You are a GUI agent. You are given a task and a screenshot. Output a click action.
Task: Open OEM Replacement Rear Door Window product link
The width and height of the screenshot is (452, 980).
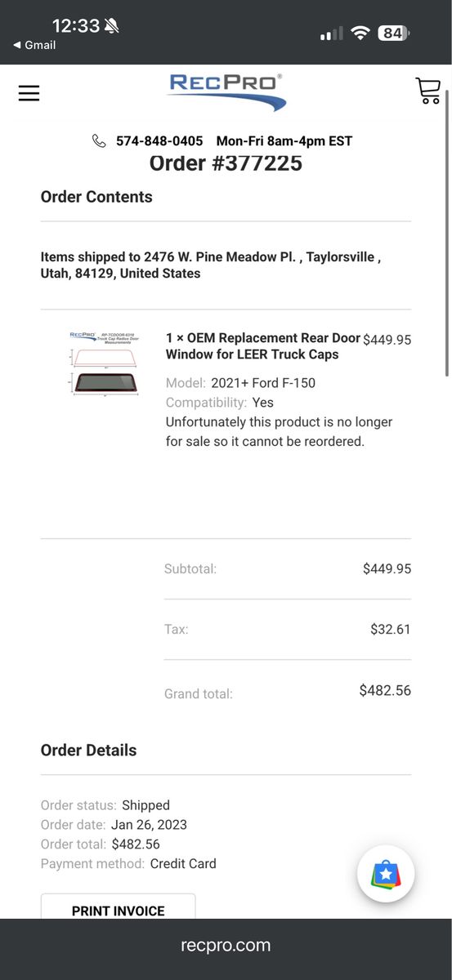click(x=263, y=346)
